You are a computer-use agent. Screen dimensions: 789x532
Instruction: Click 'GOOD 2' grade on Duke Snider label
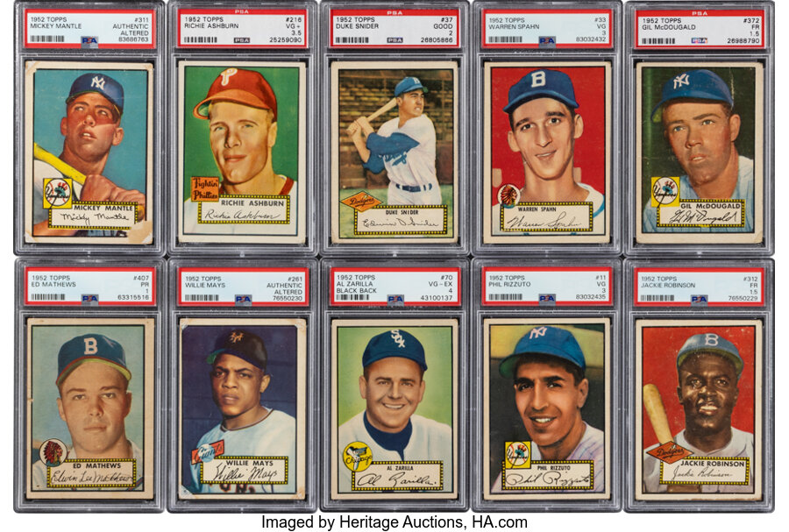[444, 30]
